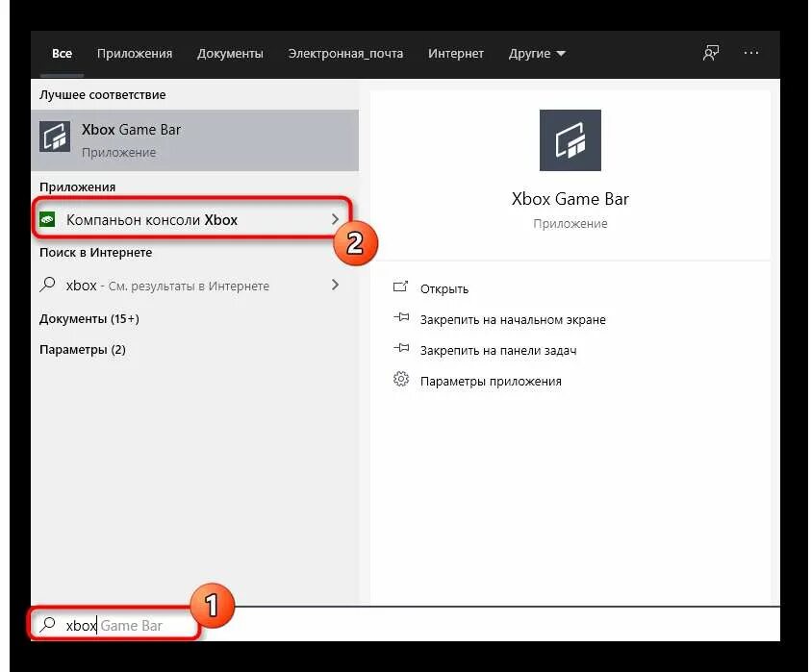
Task: Click the gear icon for Параметры приложения
Action: (x=401, y=379)
